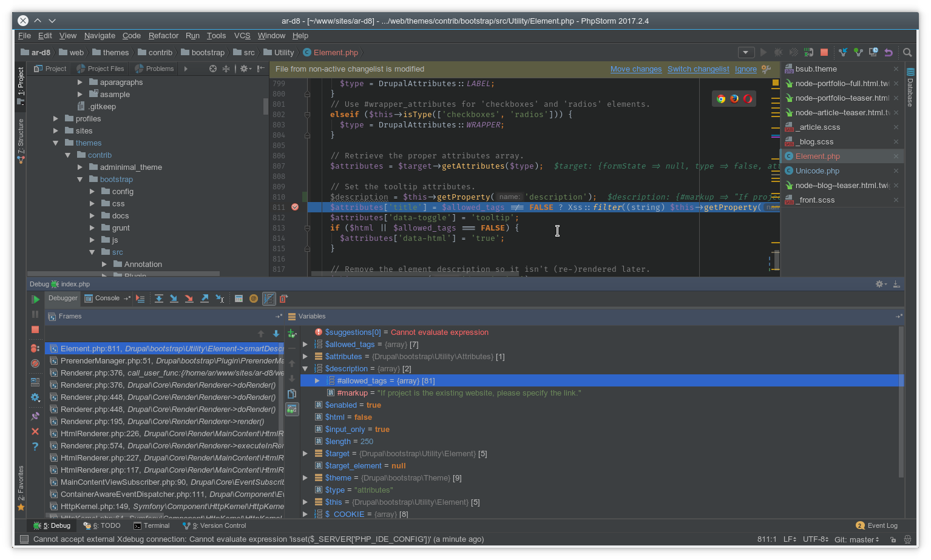Click the Search Everywhere magnifier icon
The width and height of the screenshot is (931, 560).
907,53
